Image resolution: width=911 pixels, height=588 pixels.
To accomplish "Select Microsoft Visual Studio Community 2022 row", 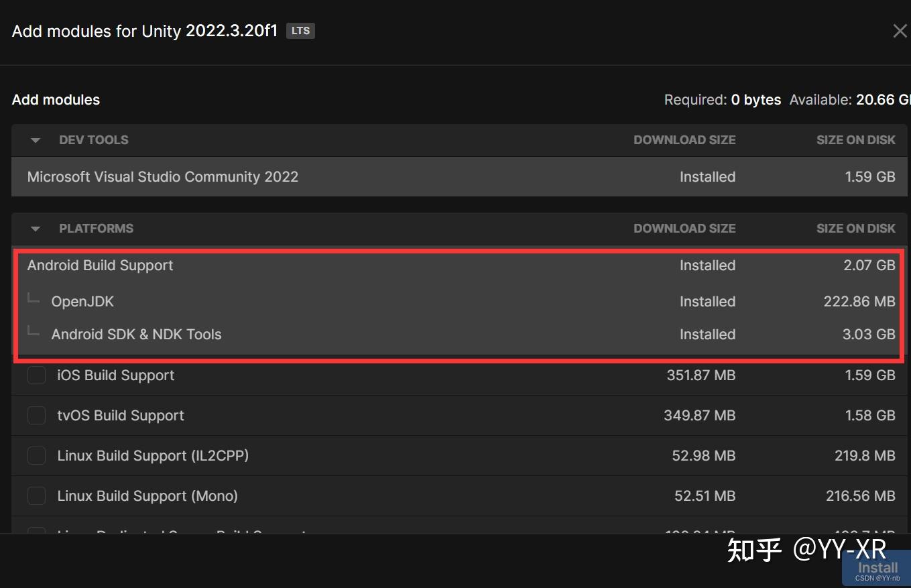I will [163, 177].
